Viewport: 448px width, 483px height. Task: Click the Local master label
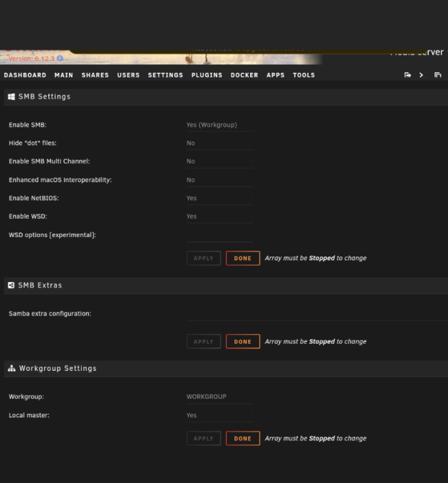pyautogui.click(x=29, y=415)
